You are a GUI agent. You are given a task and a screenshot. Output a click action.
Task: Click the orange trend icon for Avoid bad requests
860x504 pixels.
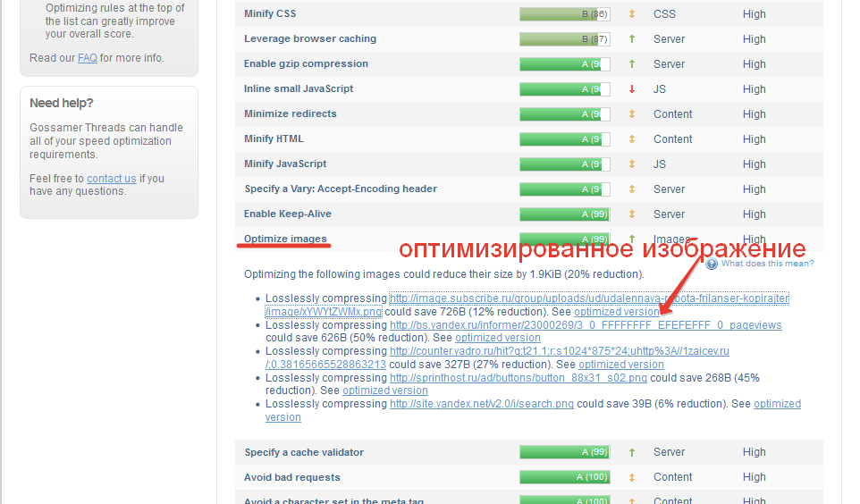click(631, 477)
